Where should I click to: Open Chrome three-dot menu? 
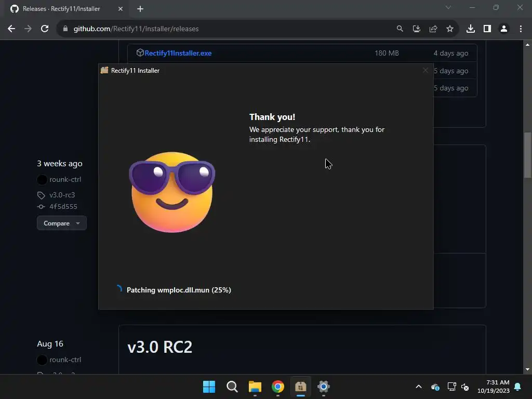coord(521,29)
